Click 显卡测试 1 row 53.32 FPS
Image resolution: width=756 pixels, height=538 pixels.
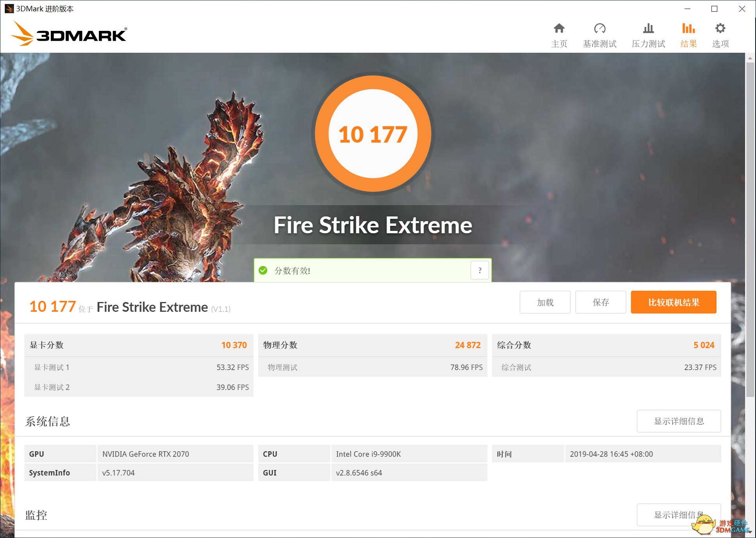pos(139,367)
